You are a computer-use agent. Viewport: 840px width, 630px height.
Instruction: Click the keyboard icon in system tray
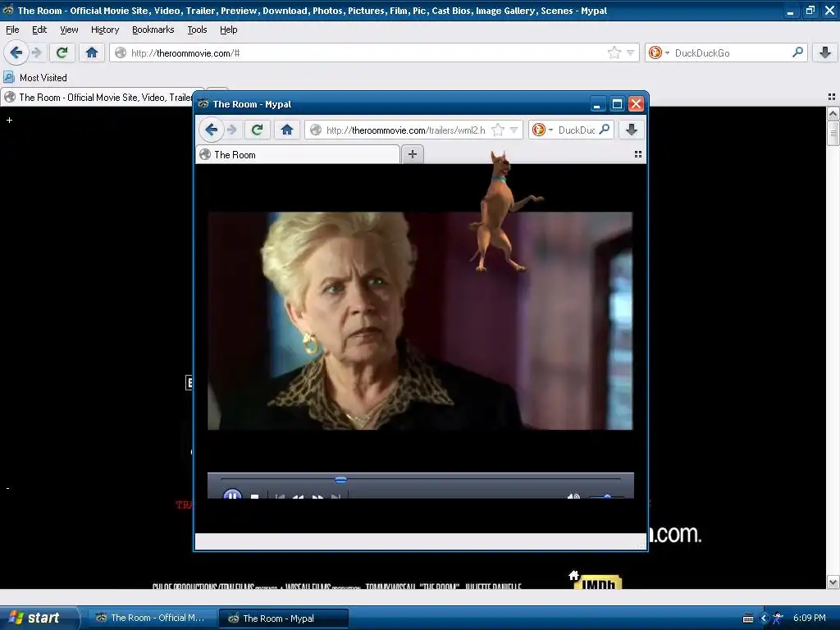[748, 619]
